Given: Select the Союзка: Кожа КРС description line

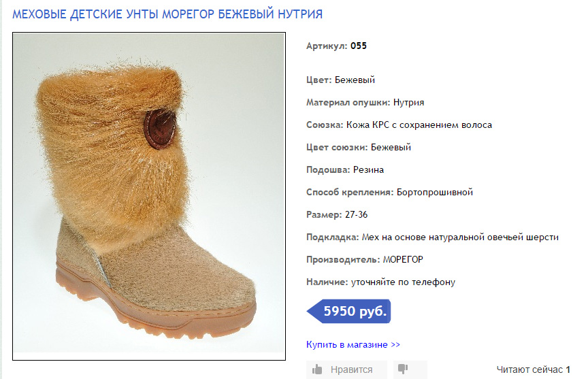Looking at the screenshot, I should (399, 125).
